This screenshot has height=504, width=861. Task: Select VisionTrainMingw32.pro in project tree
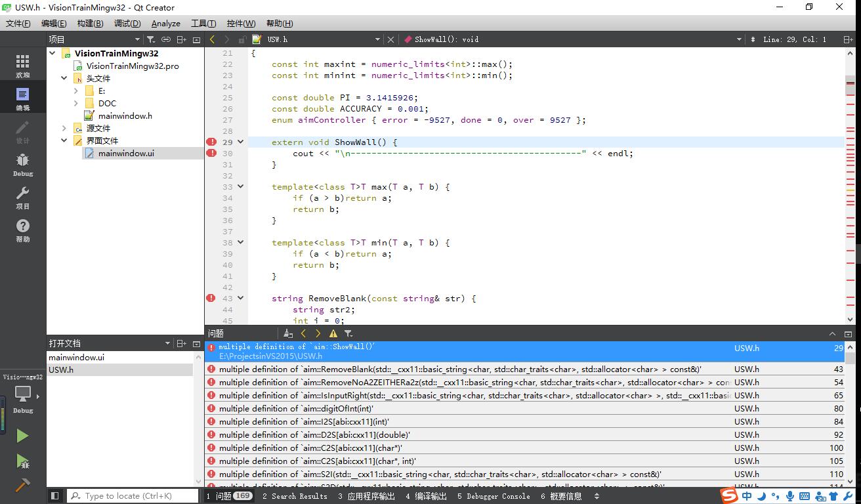(132, 66)
